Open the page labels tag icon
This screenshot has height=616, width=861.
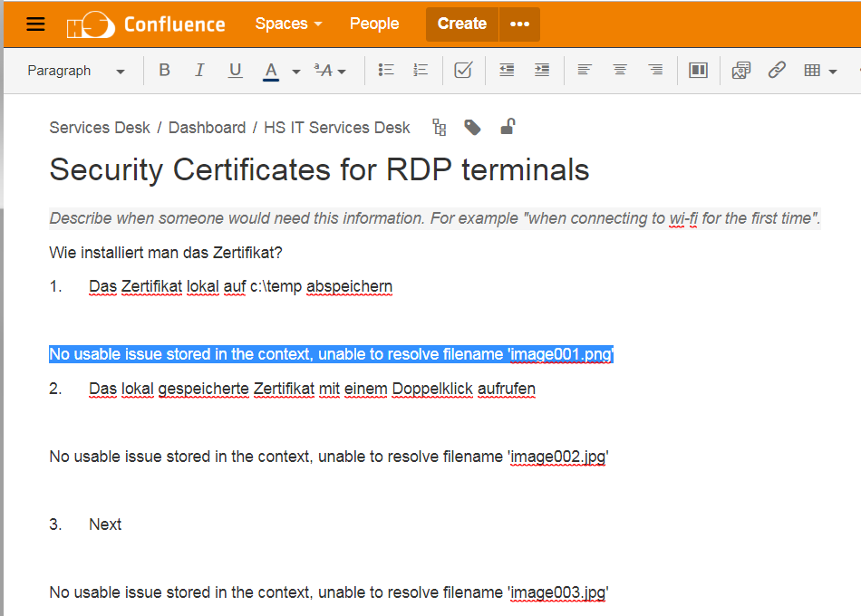(x=472, y=128)
